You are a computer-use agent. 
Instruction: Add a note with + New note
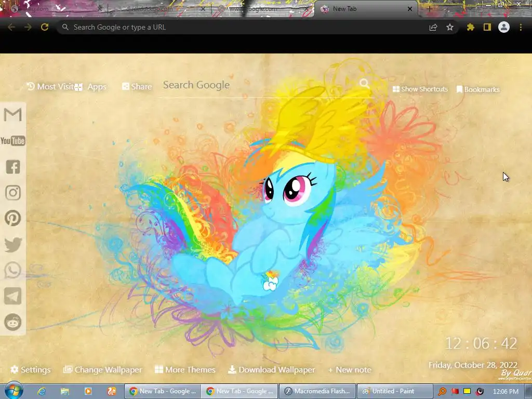(350, 369)
